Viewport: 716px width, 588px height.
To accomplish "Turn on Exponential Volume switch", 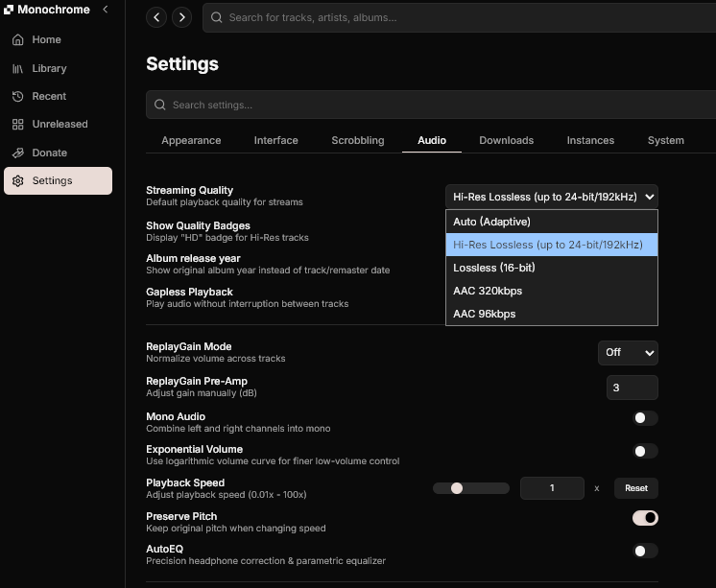I will point(645,451).
